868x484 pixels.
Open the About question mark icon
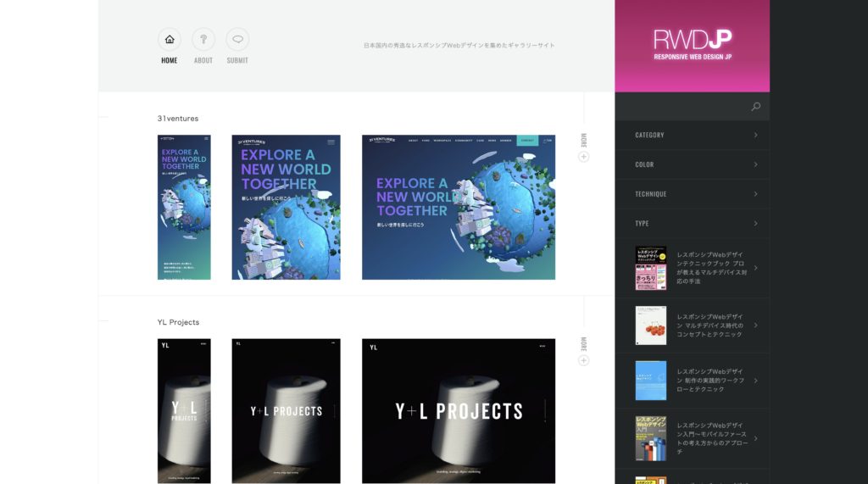203,39
